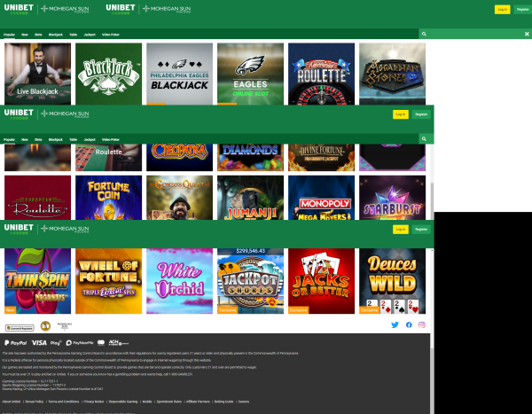
Task: Click the ACH payment logo
Action: pos(119,343)
